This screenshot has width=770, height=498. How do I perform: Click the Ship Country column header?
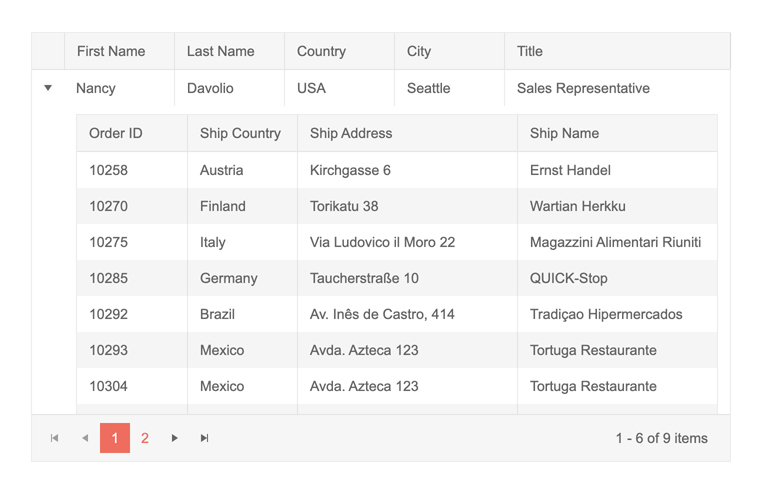tap(240, 133)
